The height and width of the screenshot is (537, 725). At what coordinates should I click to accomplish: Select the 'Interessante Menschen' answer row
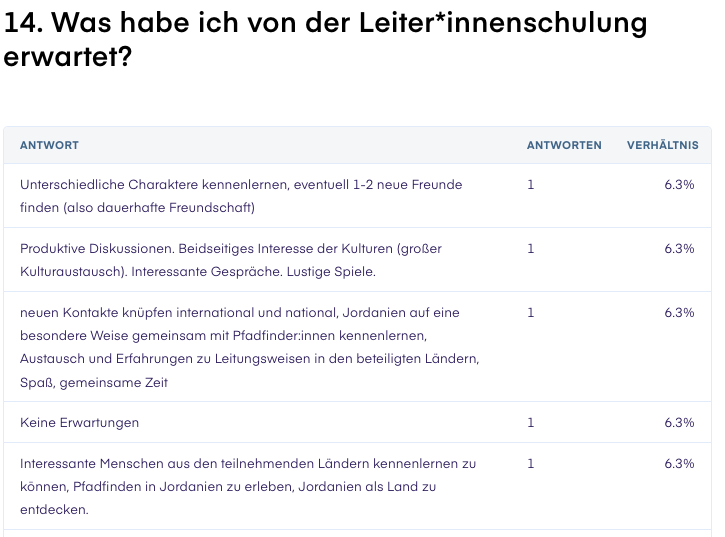tap(357, 486)
